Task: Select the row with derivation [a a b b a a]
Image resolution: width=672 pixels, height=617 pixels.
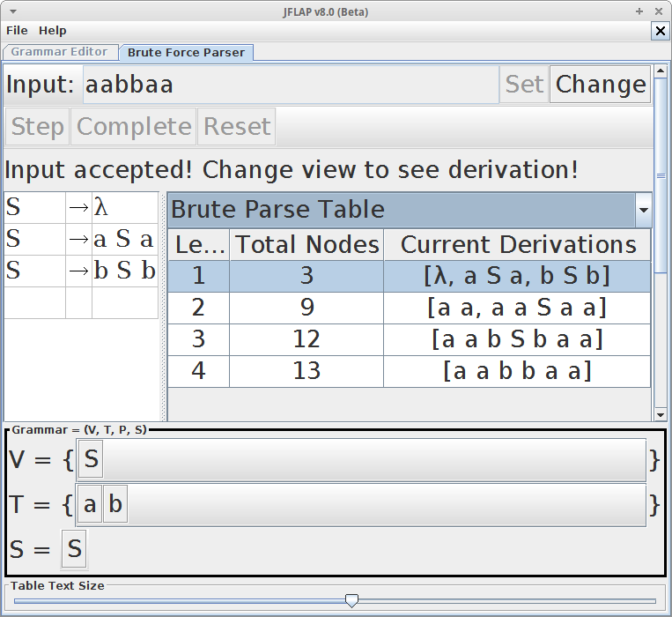Action: [409, 371]
